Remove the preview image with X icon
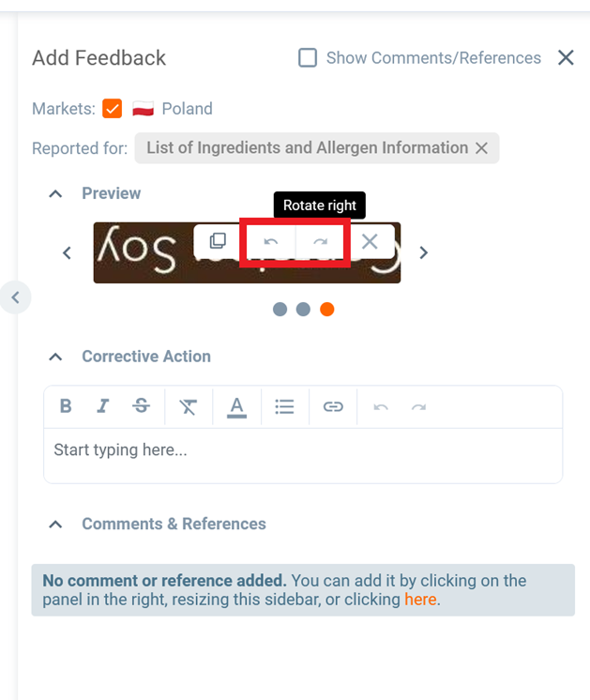This screenshot has width=590, height=700. [x=370, y=242]
